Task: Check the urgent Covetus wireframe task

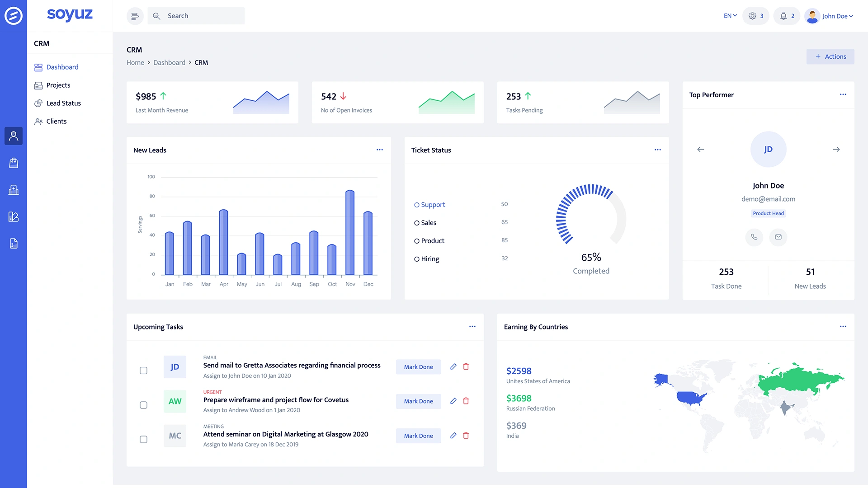Action: click(144, 405)
